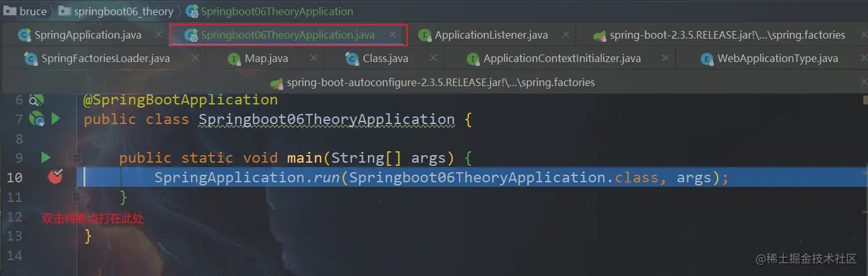
Task: Run the main method via line 9's green arrow
Action: click(46, 157)
